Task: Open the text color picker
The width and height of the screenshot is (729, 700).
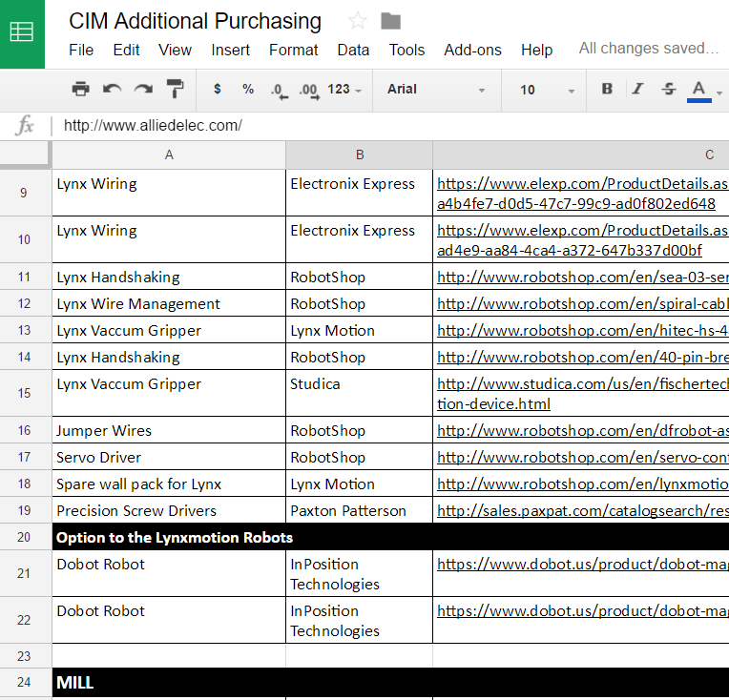Action: 699,91
